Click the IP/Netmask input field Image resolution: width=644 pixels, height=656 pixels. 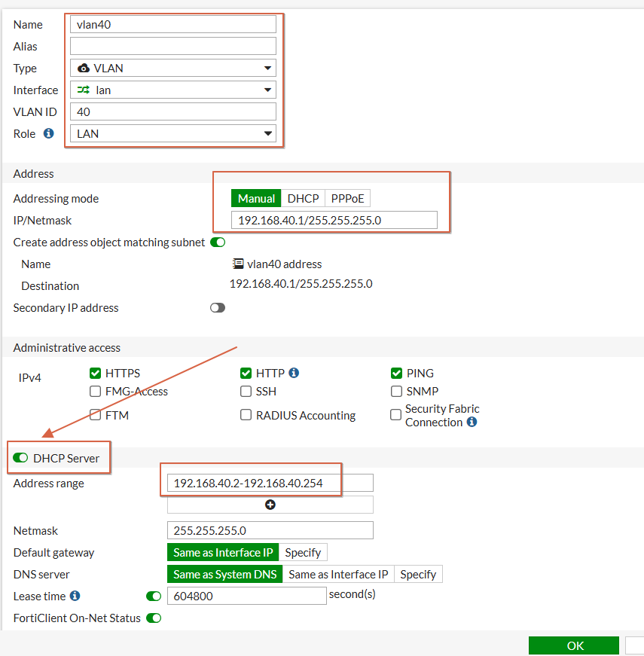pos(334,220)
